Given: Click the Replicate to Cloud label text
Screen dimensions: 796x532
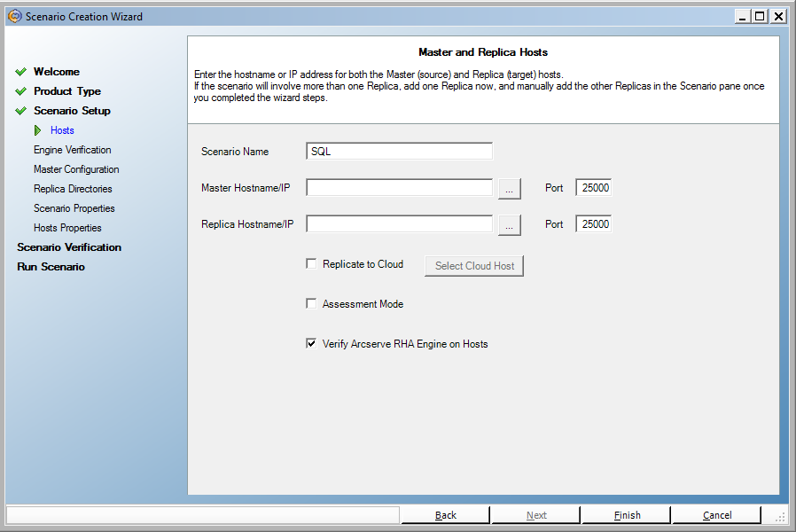Looking at the screenshot, I should pyautogui.click(x=363, y=264).
